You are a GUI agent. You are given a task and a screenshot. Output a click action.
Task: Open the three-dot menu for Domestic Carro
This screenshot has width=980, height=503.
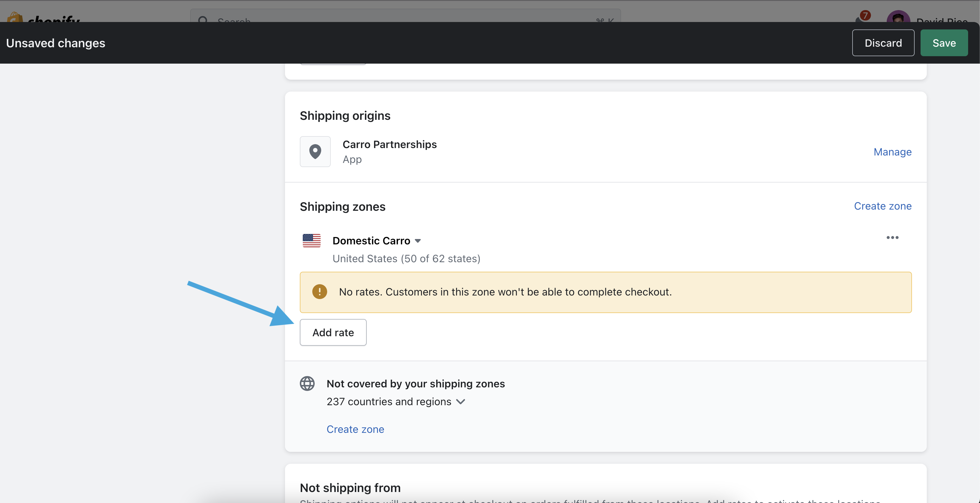click(x=892, y=238)
